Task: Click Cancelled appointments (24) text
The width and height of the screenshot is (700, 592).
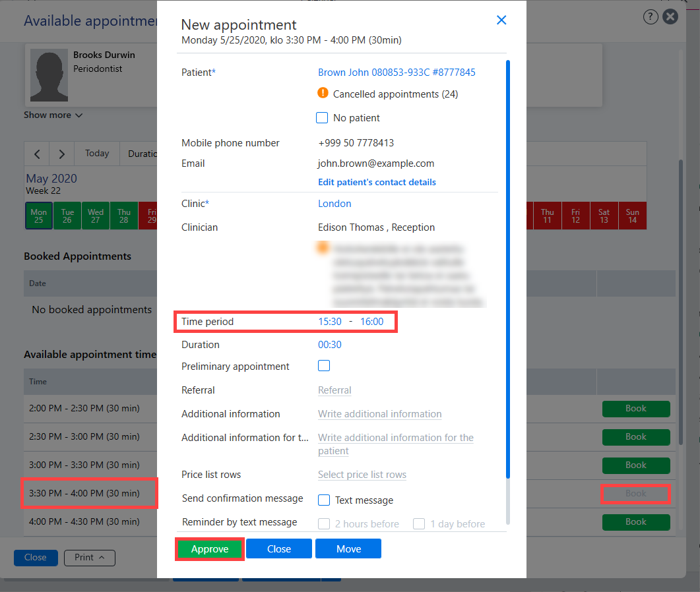Action: click(396, 94)
